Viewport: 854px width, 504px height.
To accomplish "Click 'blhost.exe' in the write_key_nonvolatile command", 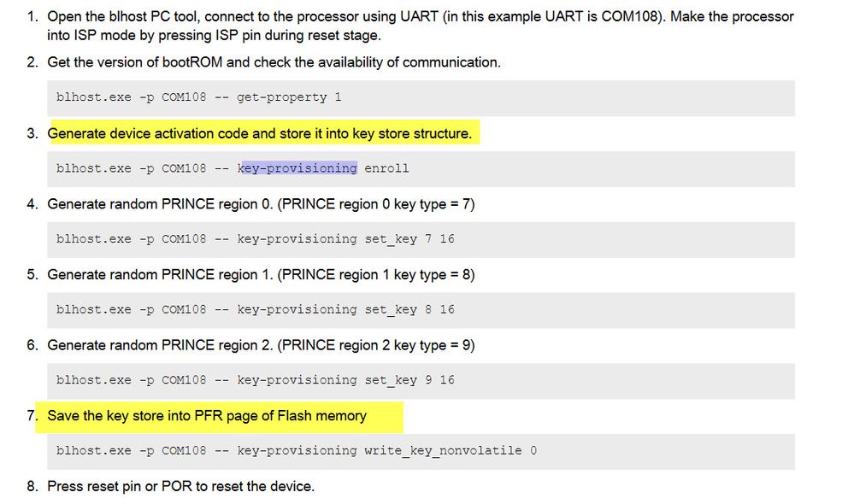I will pos(94,450).
